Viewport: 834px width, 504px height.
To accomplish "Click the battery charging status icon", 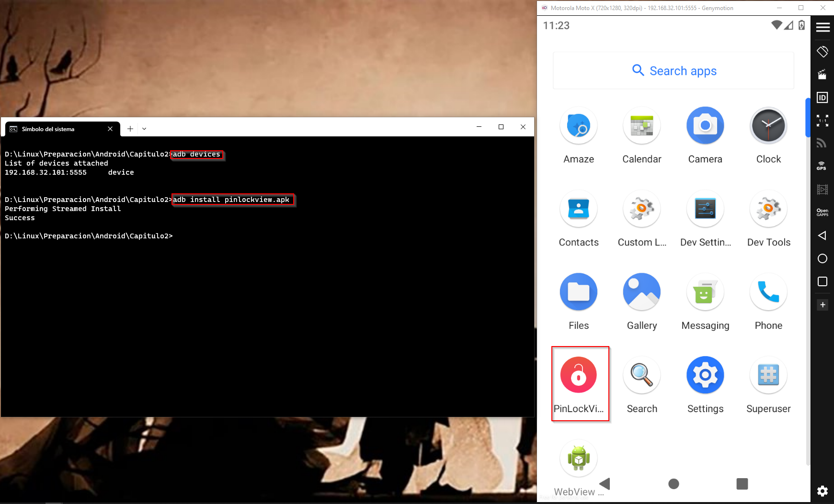I will pos(801,25).
